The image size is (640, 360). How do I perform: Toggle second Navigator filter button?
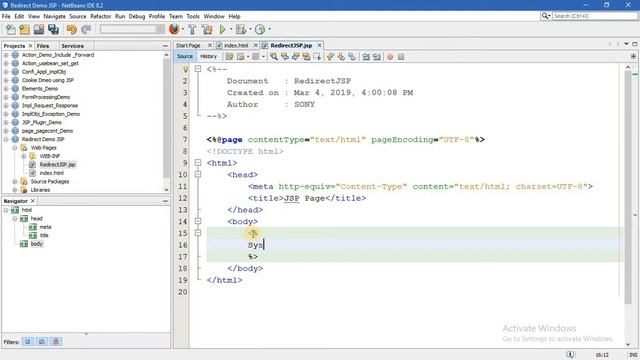42,342
